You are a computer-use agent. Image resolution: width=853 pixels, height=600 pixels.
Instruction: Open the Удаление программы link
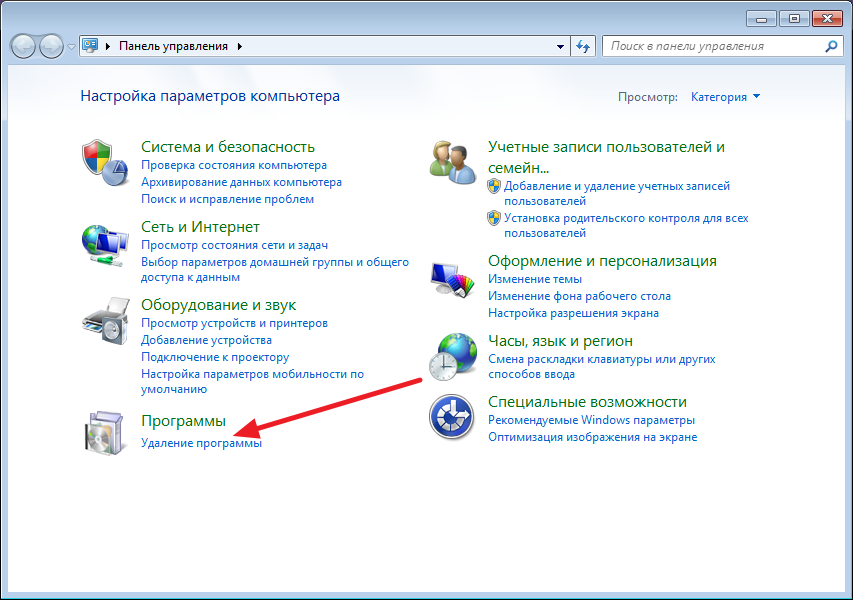201,443
